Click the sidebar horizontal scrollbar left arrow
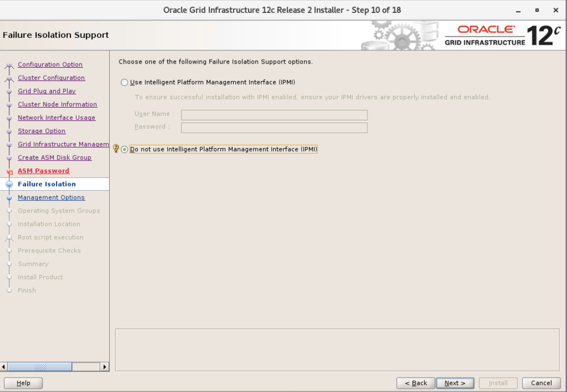The height and width of the screenshot is (392, 567). click(4, 366)
